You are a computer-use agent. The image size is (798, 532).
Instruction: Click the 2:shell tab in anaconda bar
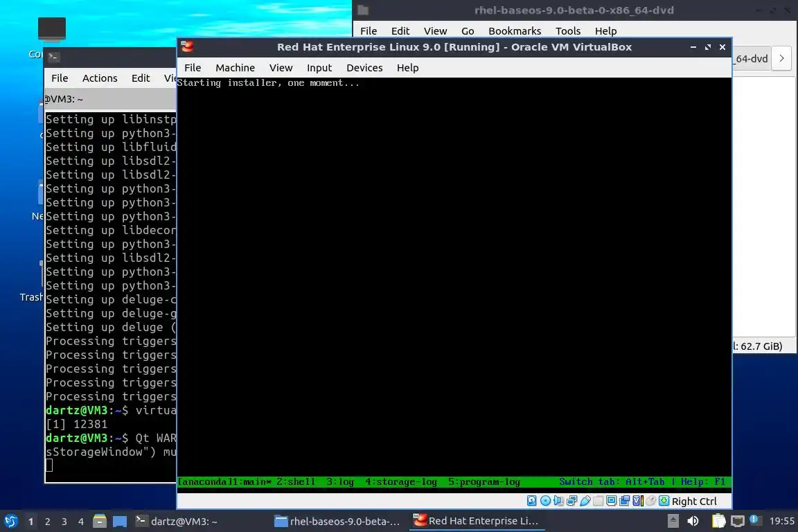[296, 481]
